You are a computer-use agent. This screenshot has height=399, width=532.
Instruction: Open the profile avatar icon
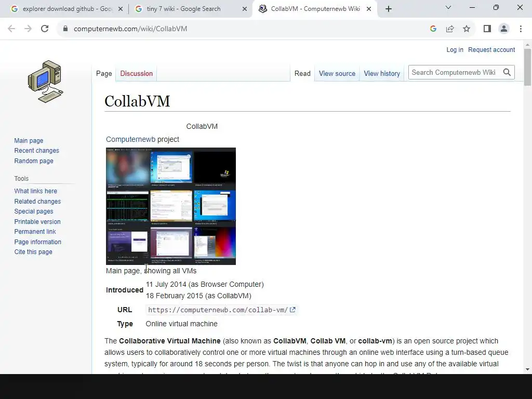click(x=504, y=29)
